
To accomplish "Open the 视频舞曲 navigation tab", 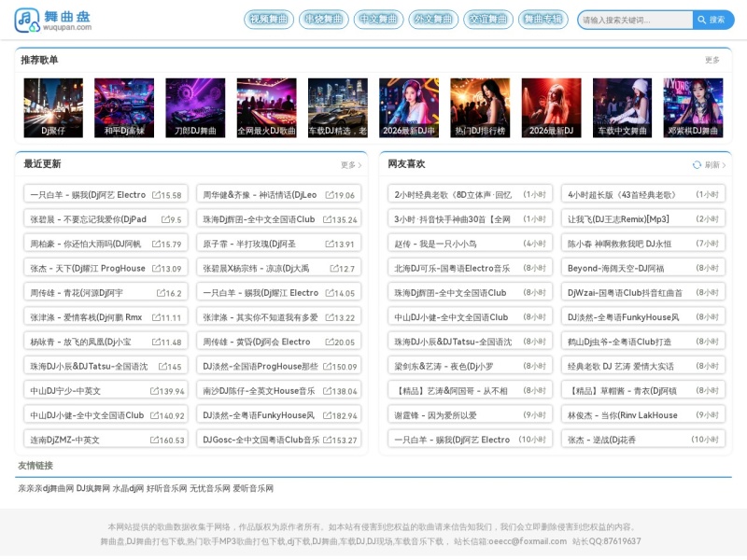I will coord(269,20).
